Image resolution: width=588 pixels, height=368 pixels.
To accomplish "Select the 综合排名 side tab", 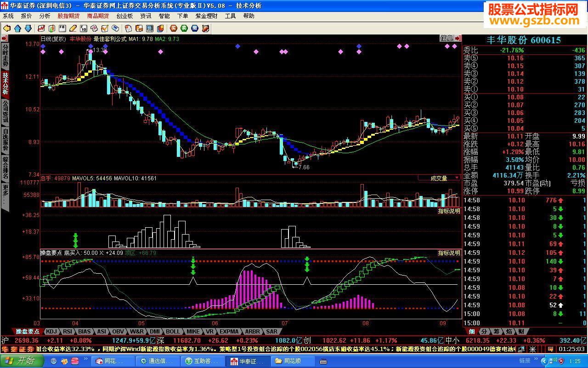I will click(5, 168).
